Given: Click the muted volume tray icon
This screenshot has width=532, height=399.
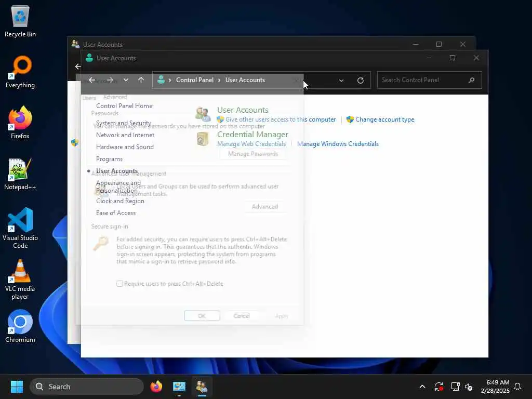Looking at the screenshot, I should (469, 387).
